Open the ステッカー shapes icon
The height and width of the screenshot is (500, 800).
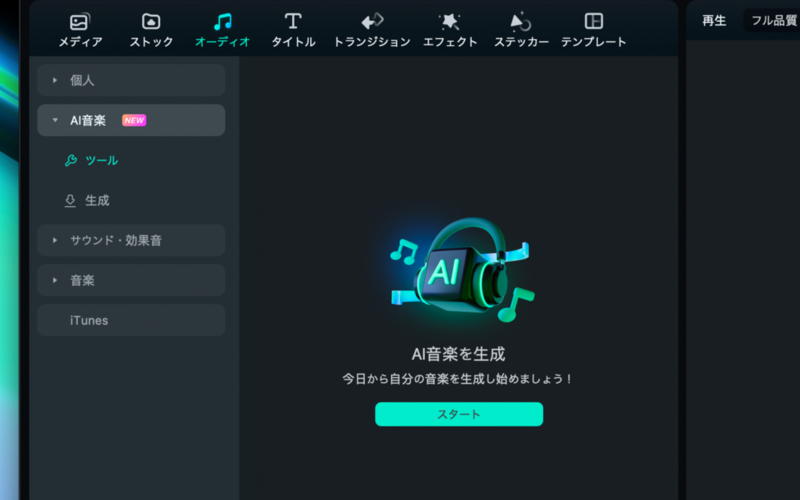click(x=521, y=22)
